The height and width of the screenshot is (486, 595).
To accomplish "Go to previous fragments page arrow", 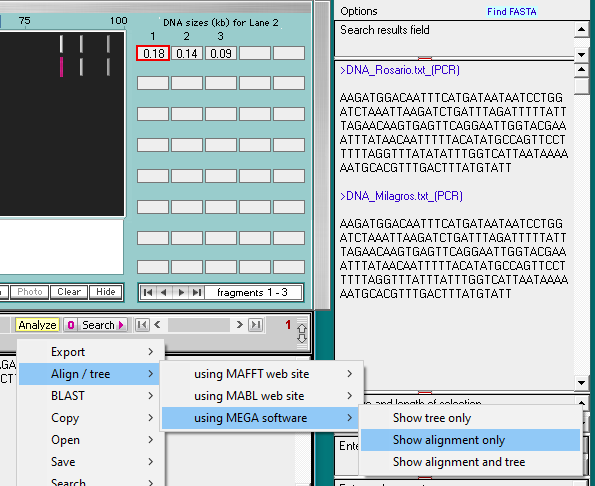I will (164, 293).
